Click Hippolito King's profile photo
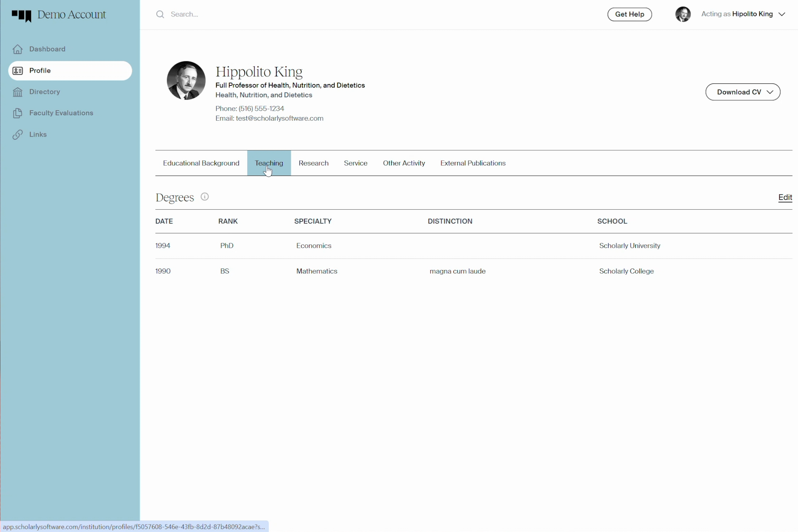798x532 pixels. point(186,81)
